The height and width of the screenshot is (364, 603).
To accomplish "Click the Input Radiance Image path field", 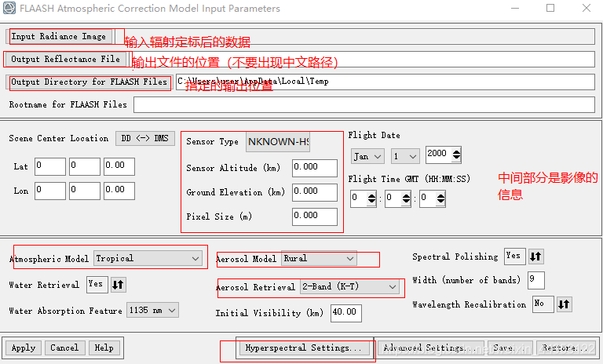I will click(x=356, y=37).
